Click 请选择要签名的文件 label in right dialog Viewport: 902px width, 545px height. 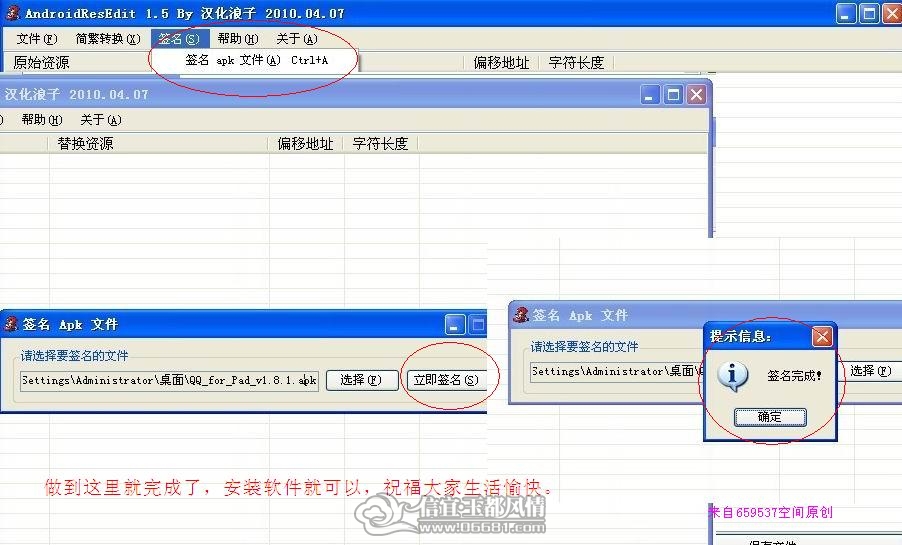[x=584, y=346]
